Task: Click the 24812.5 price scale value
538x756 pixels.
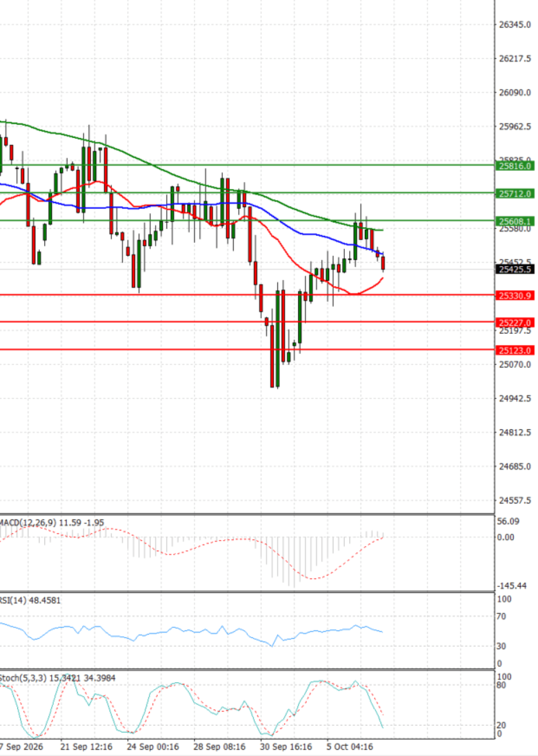Action: click(515, 432)
